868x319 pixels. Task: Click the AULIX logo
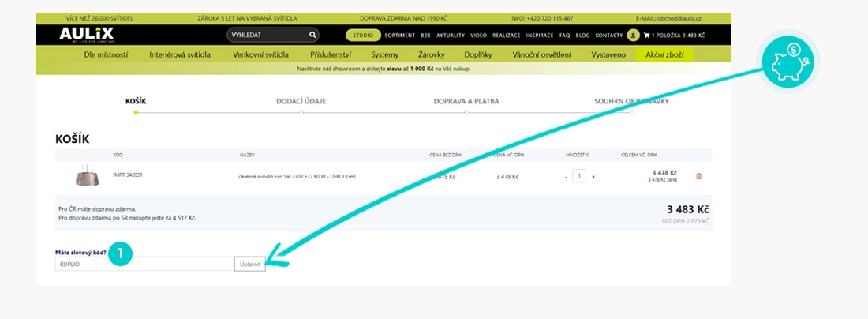point(86,35)
